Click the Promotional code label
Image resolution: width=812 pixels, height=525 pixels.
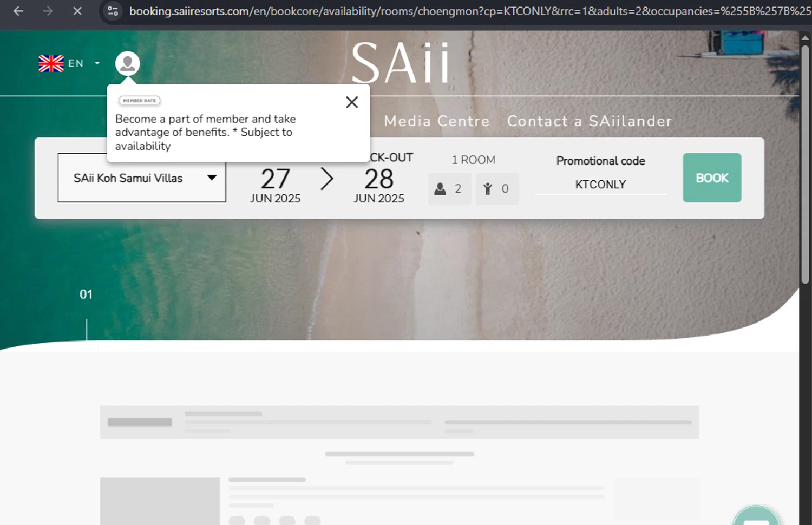click(600, 161)
